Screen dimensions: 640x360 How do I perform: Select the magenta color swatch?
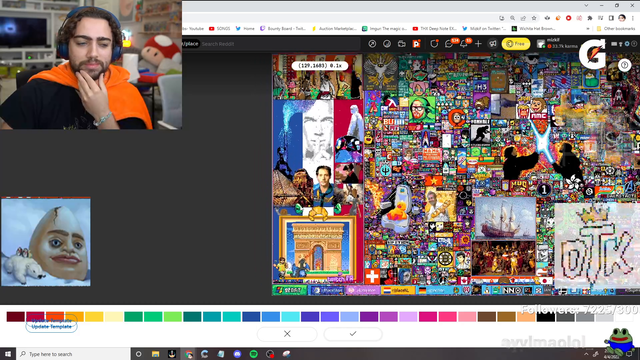pos(428,316)
